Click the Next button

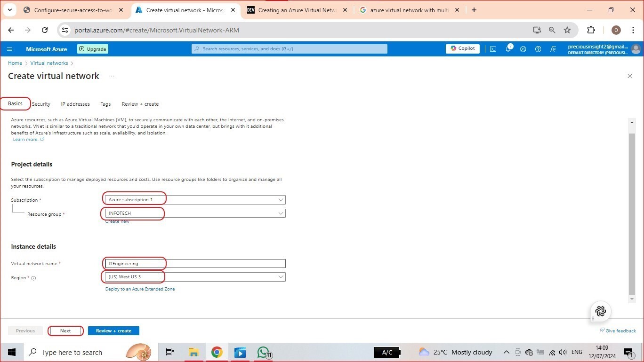pos(65,331)
